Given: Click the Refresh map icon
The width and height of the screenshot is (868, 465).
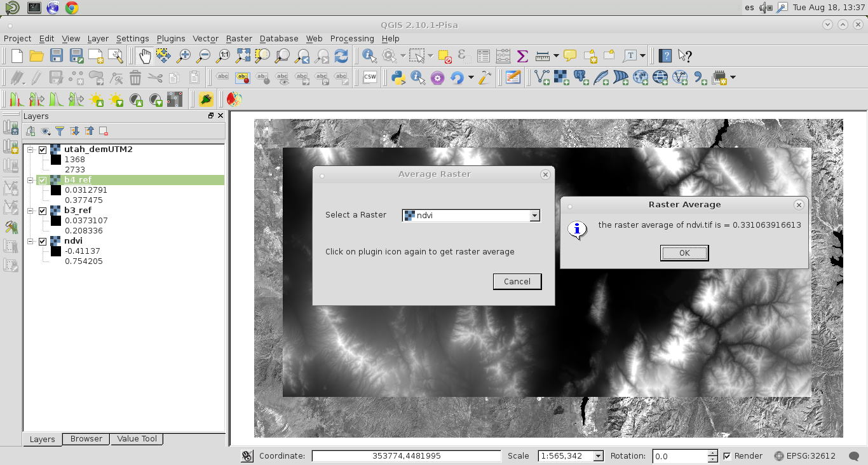Looking at the screenshot, I should pyautogui.click(x=342, y=56).
